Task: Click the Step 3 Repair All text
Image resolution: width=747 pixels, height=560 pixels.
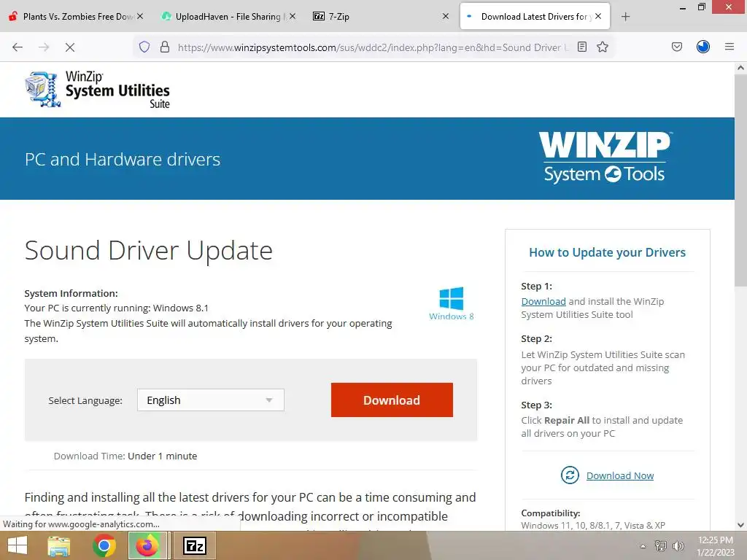Action: pos(602,427)
